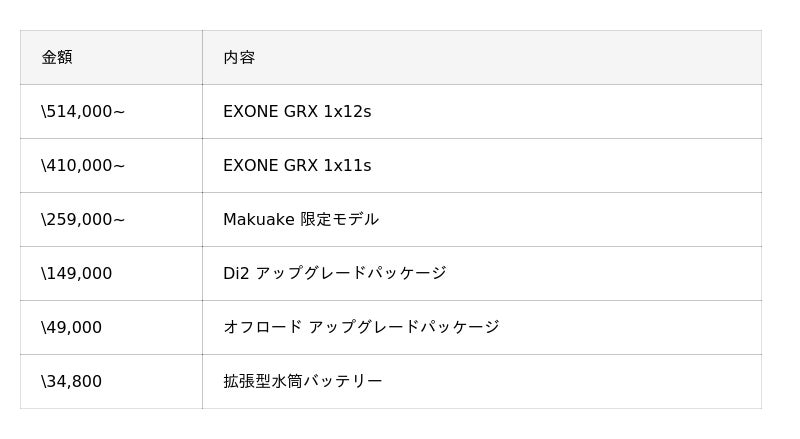Click the 金額 column header

(x=57, y=57)
